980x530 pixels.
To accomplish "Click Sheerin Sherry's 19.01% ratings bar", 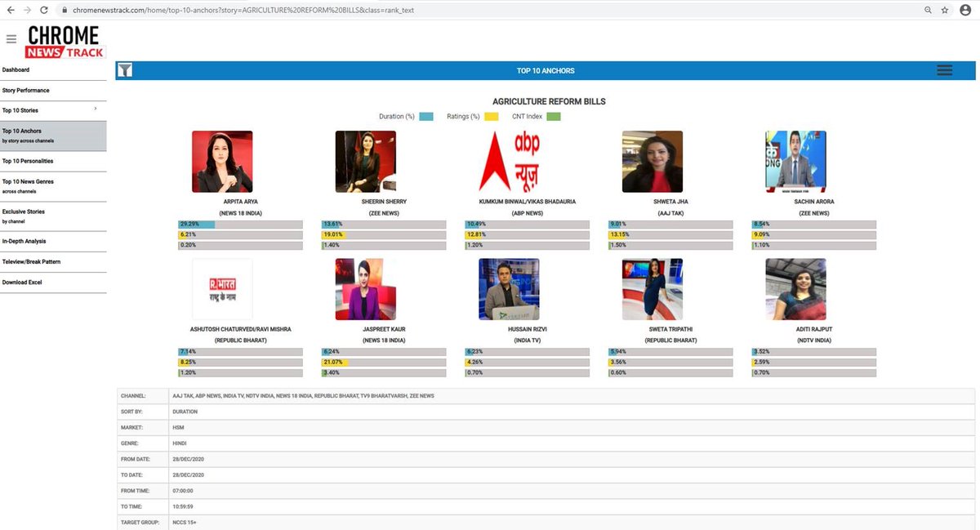I will tap(384, 234).
